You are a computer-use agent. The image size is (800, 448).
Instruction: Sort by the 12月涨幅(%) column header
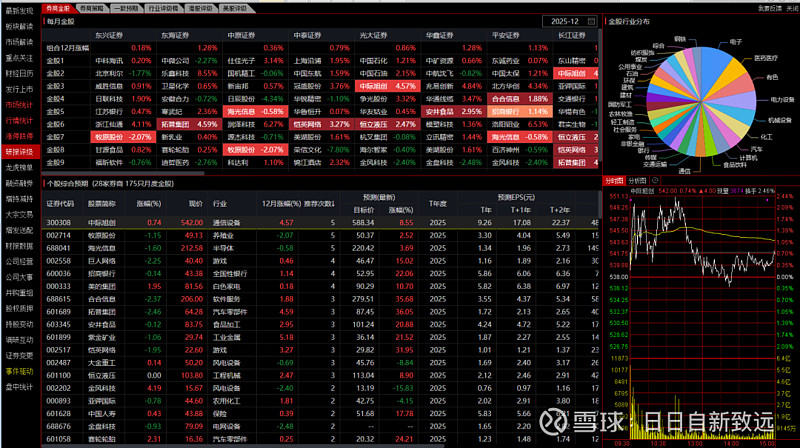281,204
